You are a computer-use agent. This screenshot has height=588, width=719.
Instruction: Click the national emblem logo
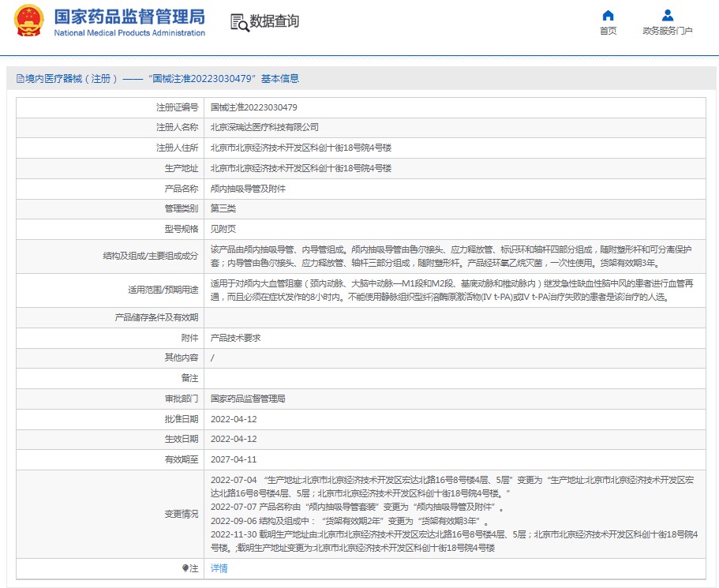pos(28,21)
